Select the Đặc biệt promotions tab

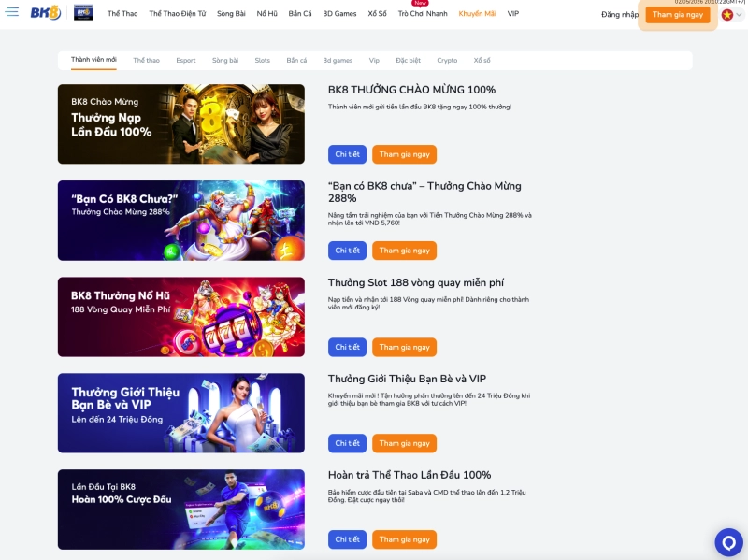(409, 61)
